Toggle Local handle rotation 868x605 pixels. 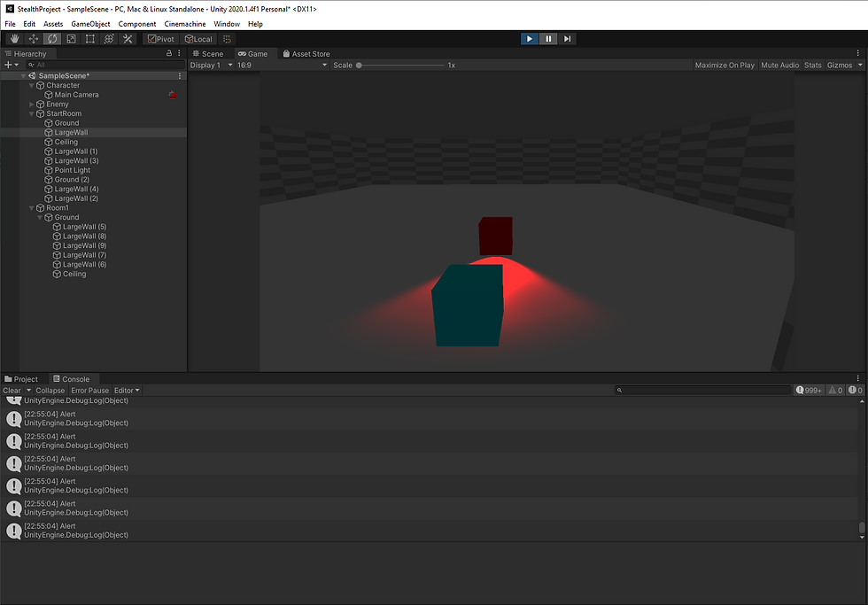coord(198,39)
